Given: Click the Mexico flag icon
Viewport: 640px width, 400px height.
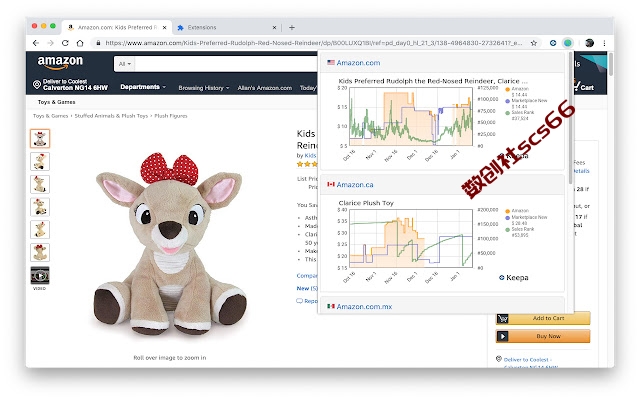Looking at the screenshot, I should point(331,306).
